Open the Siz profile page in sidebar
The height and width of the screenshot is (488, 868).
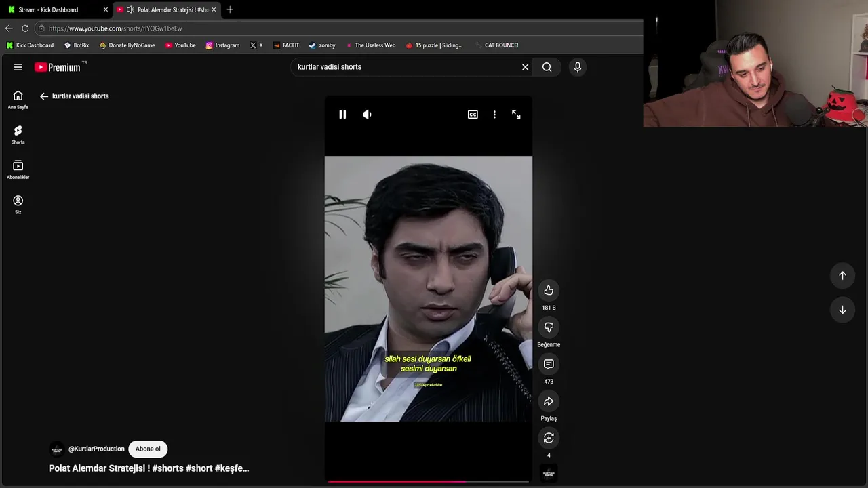coord(18,205)
